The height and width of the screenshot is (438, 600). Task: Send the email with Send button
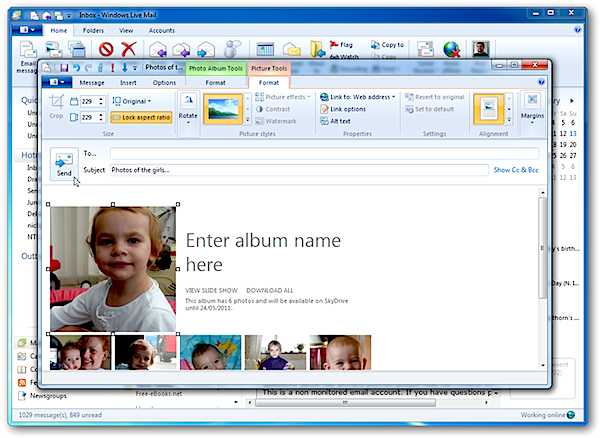click(64, 163)
